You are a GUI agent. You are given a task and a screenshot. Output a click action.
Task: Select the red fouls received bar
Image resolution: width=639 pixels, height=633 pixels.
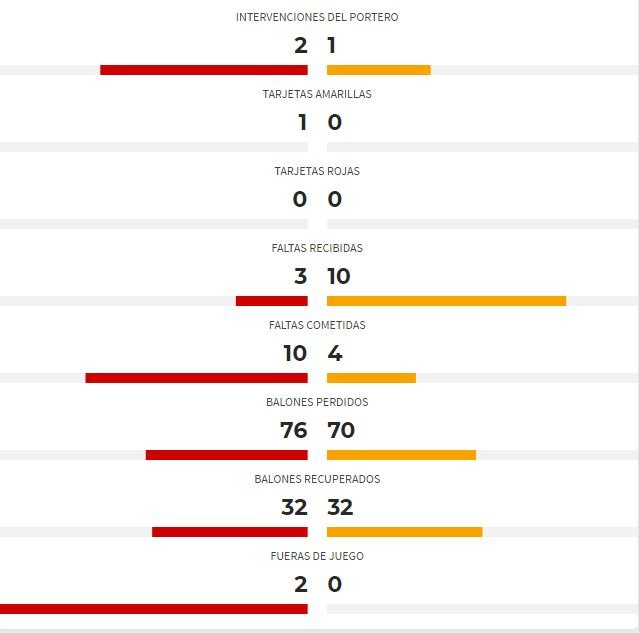pos(272,301)
